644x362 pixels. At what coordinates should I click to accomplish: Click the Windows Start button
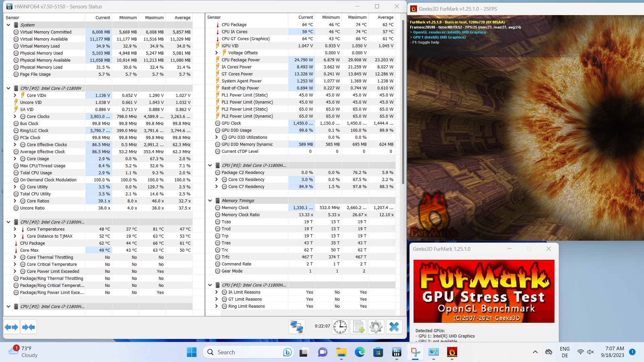tap(192, 352)
